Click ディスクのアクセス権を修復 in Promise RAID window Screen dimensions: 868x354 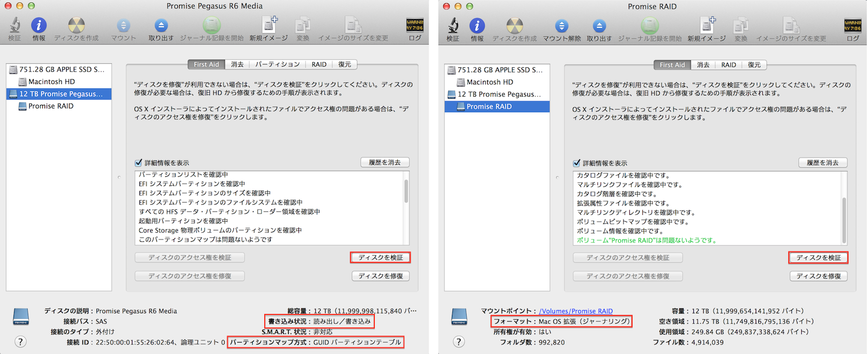click(628, 276)
